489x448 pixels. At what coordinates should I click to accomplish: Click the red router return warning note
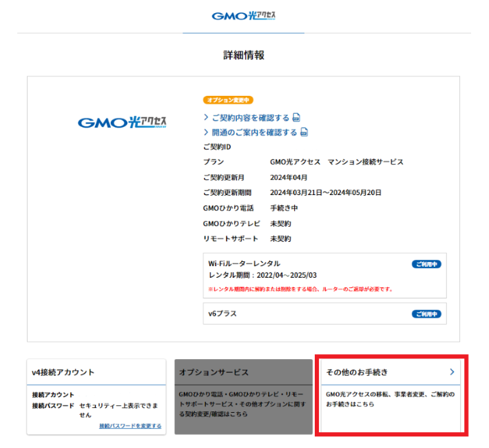300,289
